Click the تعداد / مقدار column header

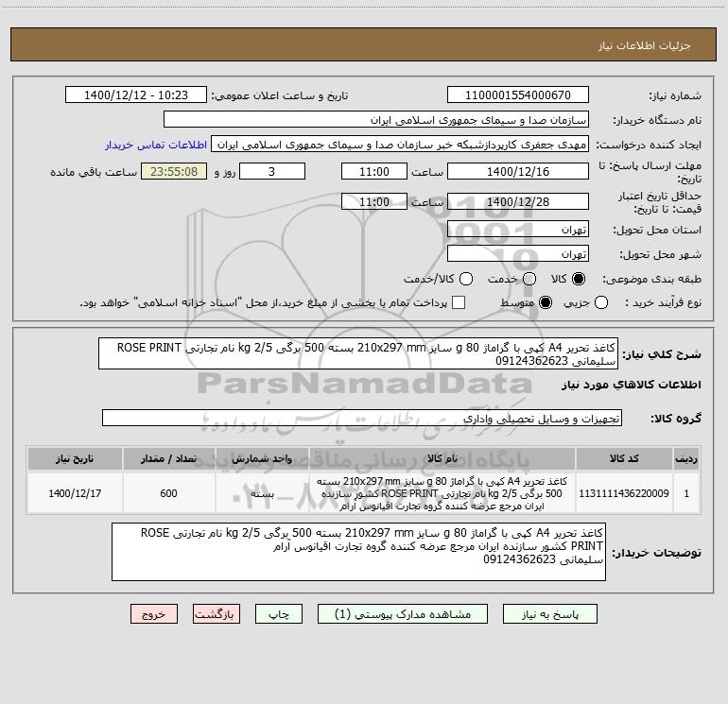click(x=168, y=459)
